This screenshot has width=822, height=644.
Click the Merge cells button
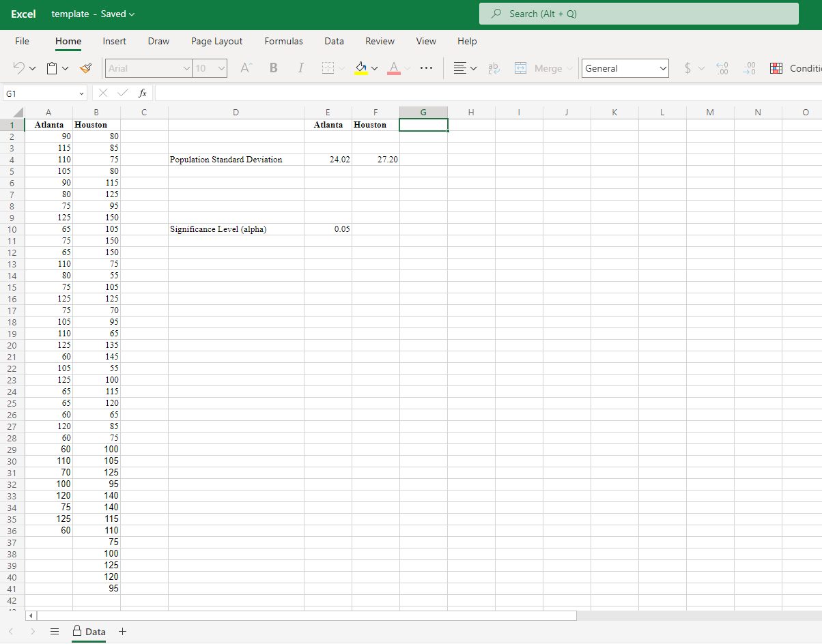coord(539,68)
